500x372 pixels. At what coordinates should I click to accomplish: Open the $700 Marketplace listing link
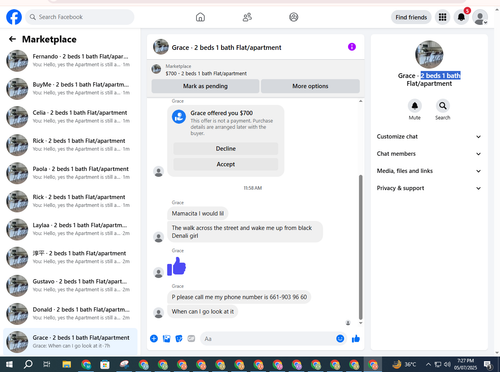206,73
